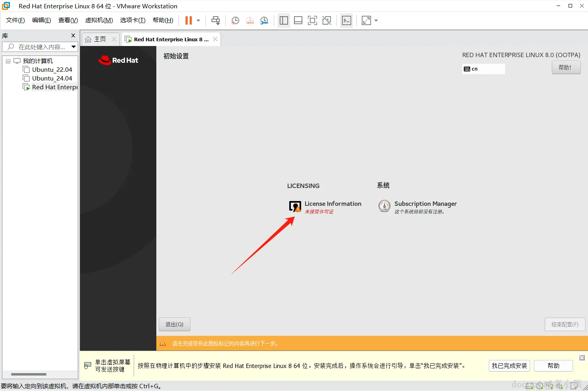The width and height of the screenshot is (588, 391).
Task: Click the cn keyboard layout indicator
Action: [483, 69]
